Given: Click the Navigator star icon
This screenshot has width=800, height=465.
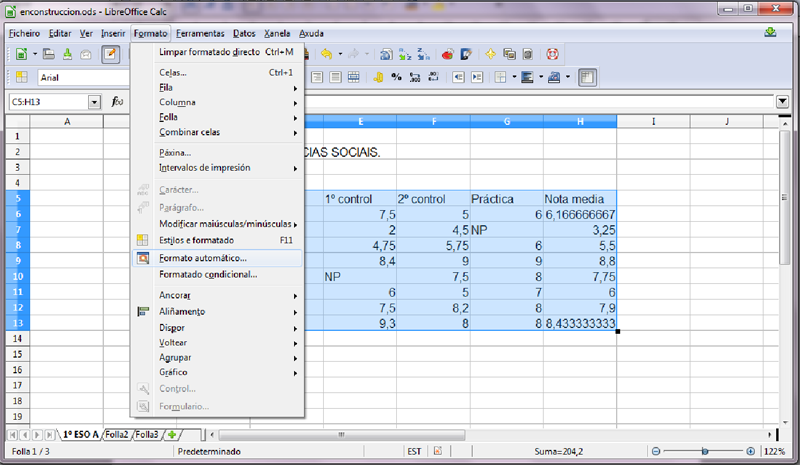Looking at the screenshot, I should (x=491, y=54).
